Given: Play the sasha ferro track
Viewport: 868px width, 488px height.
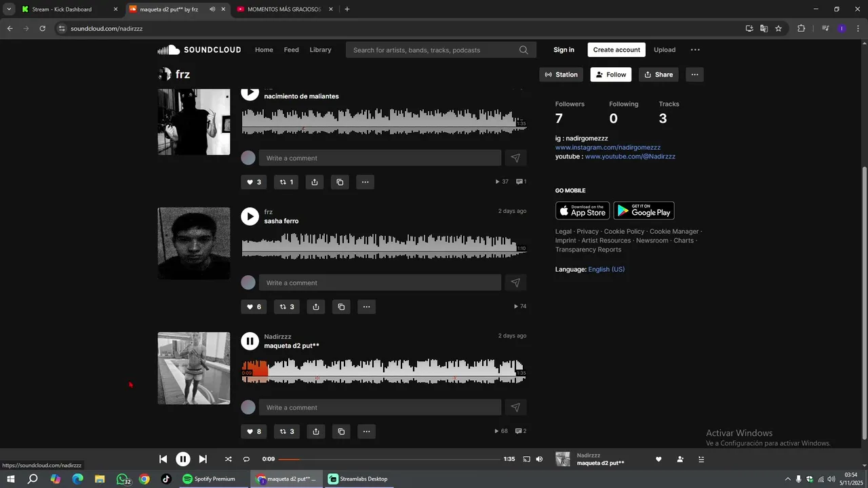Looking at the screenshot, I should point(250,216).
